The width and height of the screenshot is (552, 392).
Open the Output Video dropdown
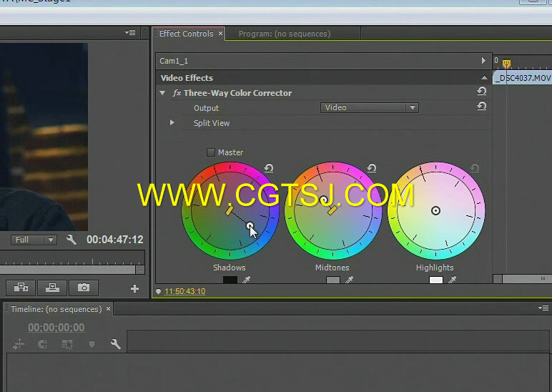click(369, 107)
